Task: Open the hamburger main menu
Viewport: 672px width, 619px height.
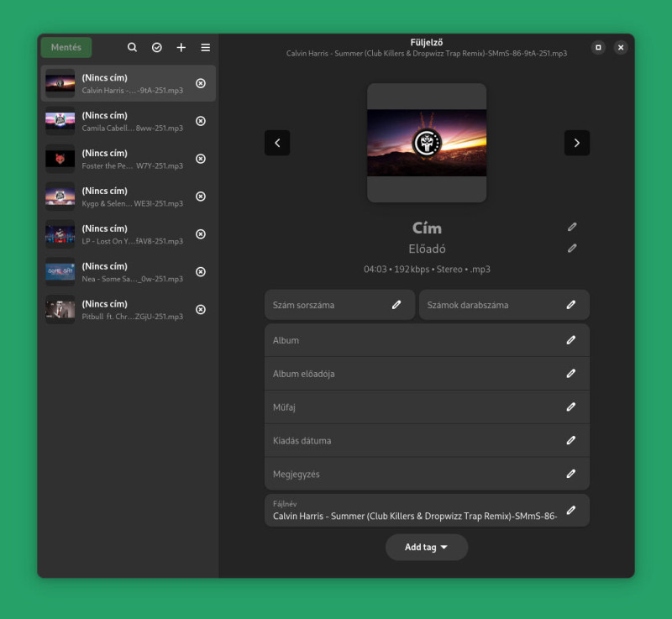Action: point(206,47)
